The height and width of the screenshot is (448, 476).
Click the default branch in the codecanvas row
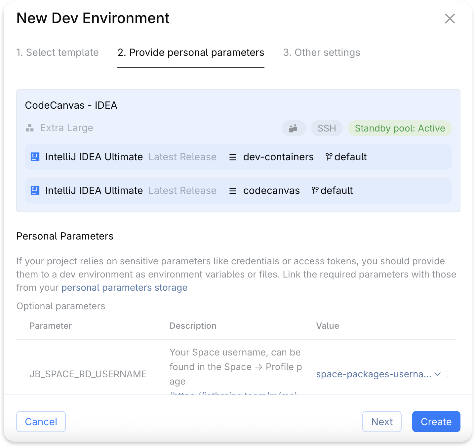[x=337, y=190]
